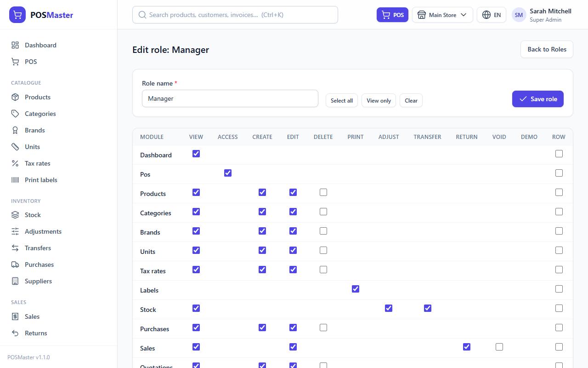The width and height of the screenshot is (588, 368).
Task: Click the Tax rates module row label
Action: point(153,271)
